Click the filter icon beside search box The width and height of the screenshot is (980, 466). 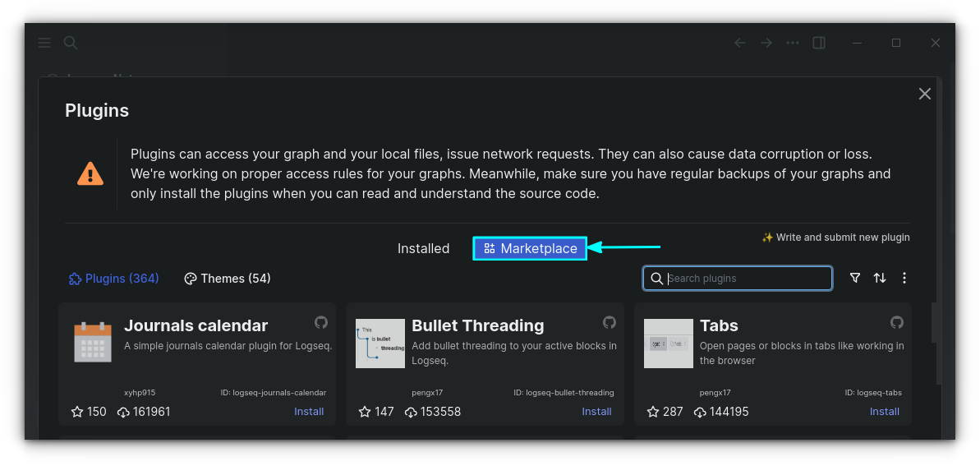click(855, 279)
